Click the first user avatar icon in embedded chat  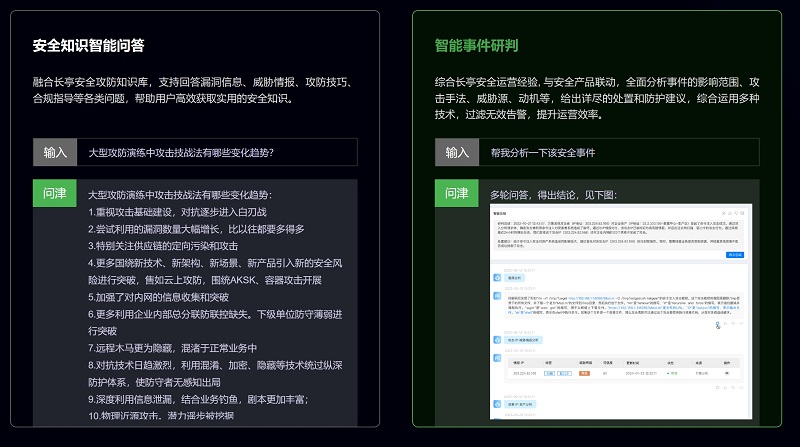tap(497, 278)
